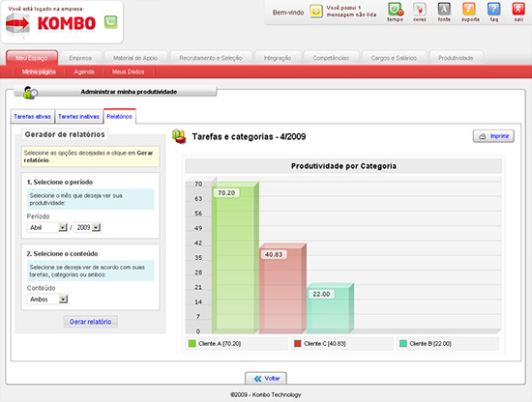
Task: Click the Gerar relatório button
Action: (x=91, y=322)
